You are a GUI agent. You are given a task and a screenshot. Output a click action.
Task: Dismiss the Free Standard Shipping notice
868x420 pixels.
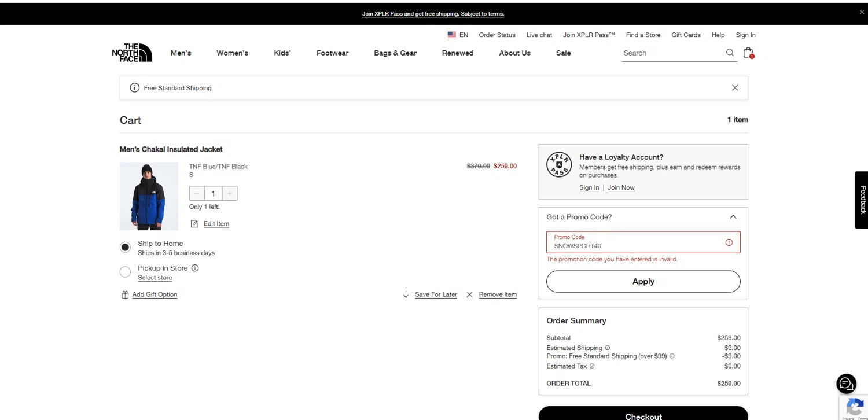click(735, 88)
